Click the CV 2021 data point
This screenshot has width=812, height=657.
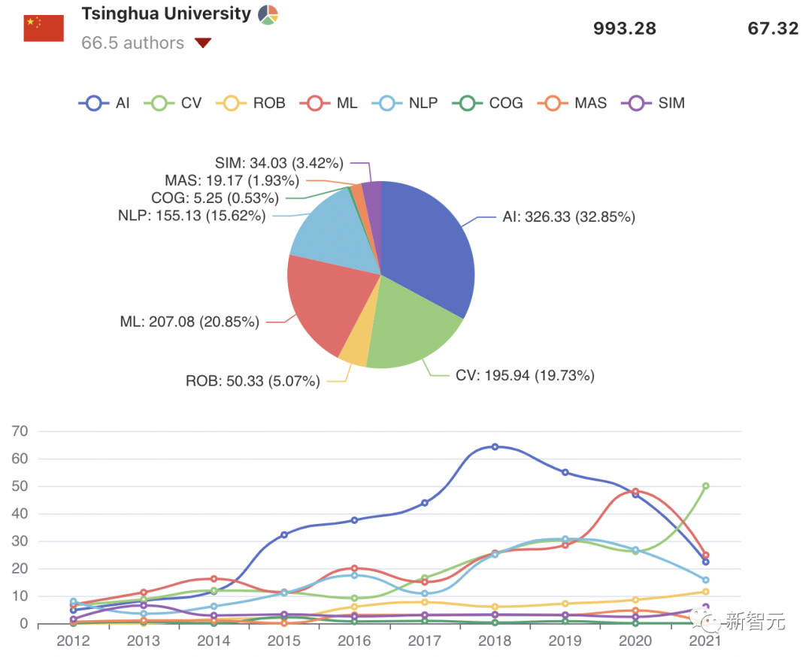(705, 486)
